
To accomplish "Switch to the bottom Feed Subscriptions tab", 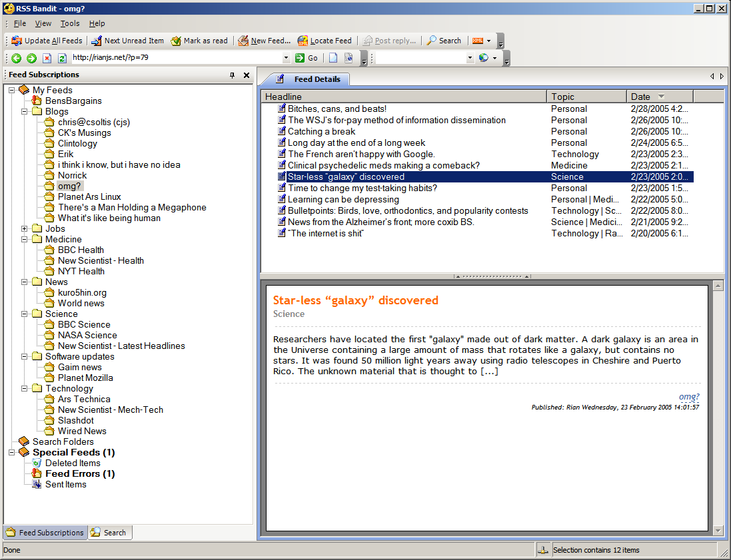I will click(46, 533).
